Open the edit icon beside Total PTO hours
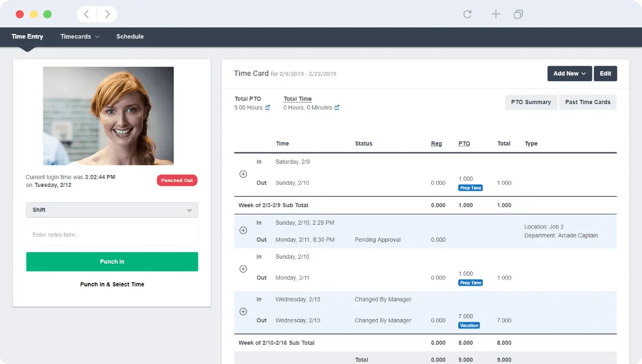642x364 pixels. click(268, 107)
